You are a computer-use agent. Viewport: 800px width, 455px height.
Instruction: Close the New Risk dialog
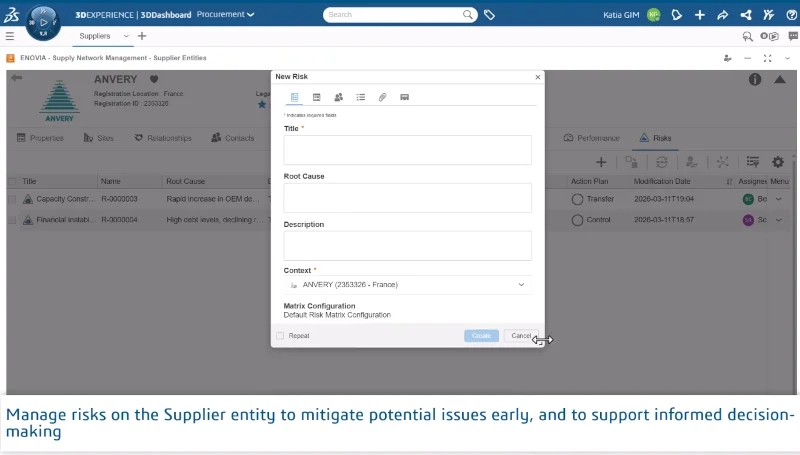pos(537,77)
